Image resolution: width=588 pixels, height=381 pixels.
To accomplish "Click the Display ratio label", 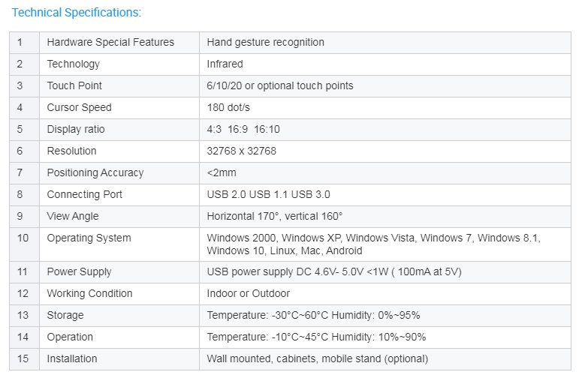I will (x=76, y=129).
